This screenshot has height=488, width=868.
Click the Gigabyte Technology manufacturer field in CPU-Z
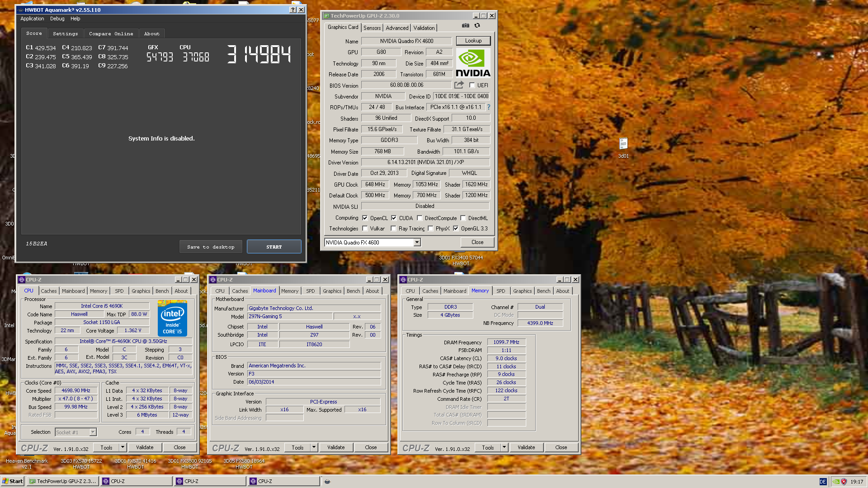[314, 309]
